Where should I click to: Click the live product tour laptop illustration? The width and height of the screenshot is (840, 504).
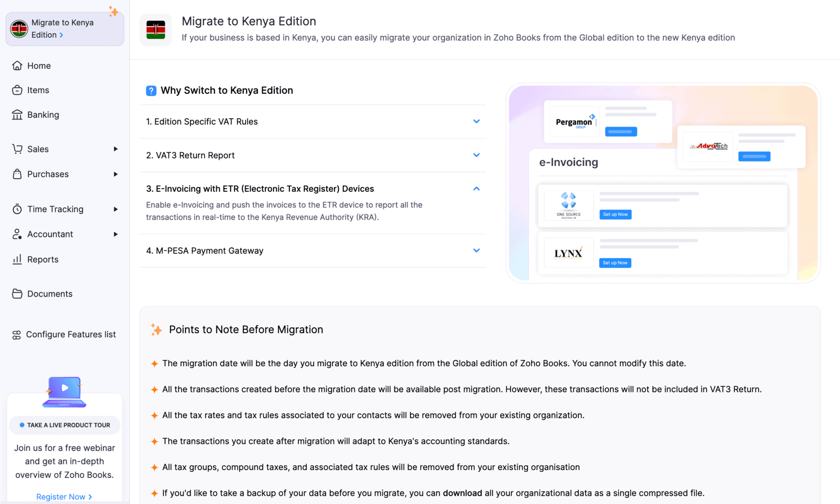point(64,391)
